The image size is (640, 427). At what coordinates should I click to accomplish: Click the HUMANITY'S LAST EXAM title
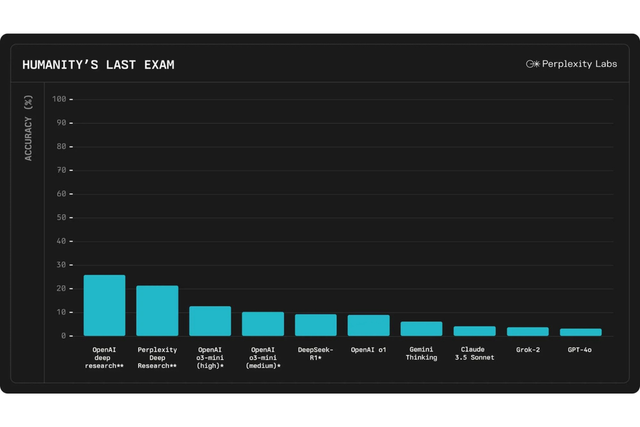98,65
